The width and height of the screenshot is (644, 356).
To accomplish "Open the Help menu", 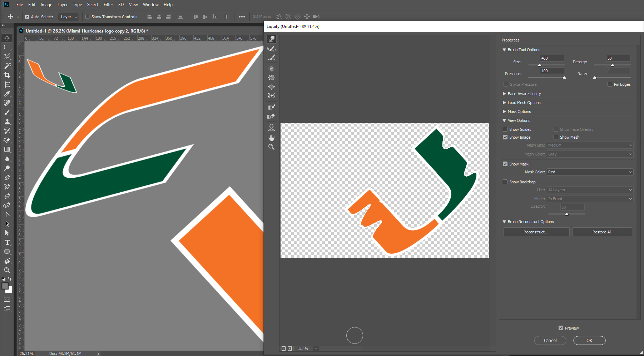I will [168, 5].
